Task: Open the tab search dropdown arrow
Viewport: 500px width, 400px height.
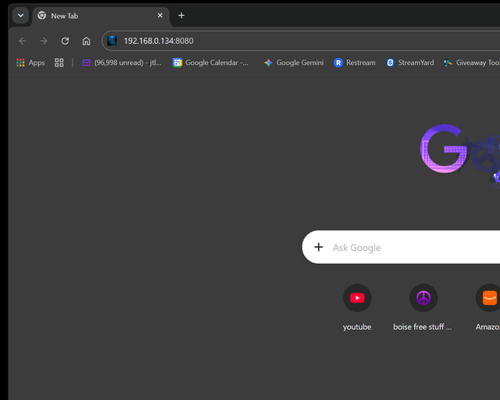Action: click(21, 15)
